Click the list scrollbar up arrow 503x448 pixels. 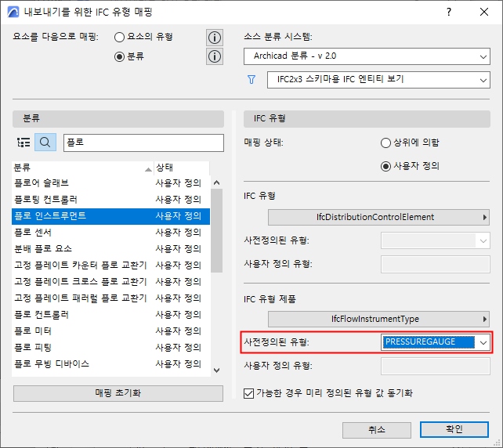216,182
